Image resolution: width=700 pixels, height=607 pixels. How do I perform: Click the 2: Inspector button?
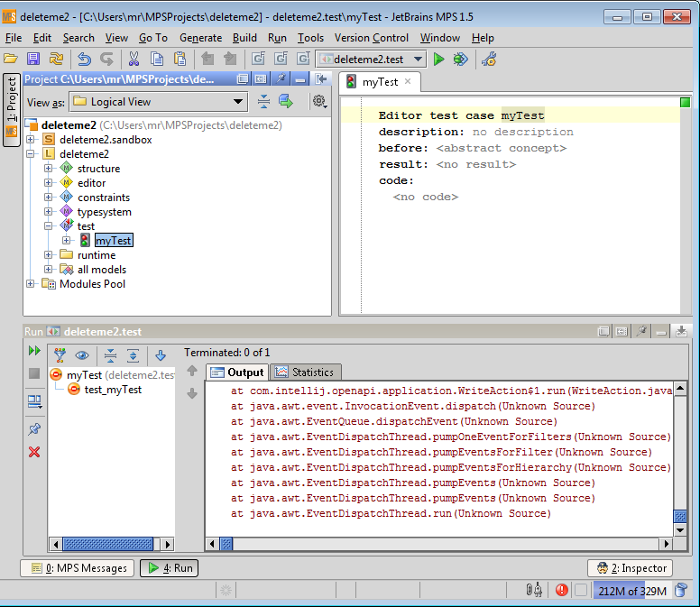(630, 568)
